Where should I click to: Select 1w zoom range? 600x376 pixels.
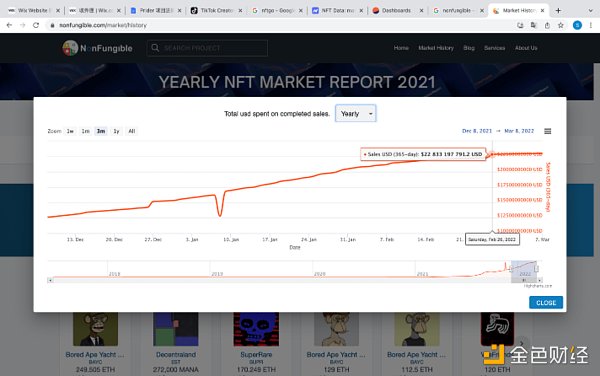[x=70, y=131]
